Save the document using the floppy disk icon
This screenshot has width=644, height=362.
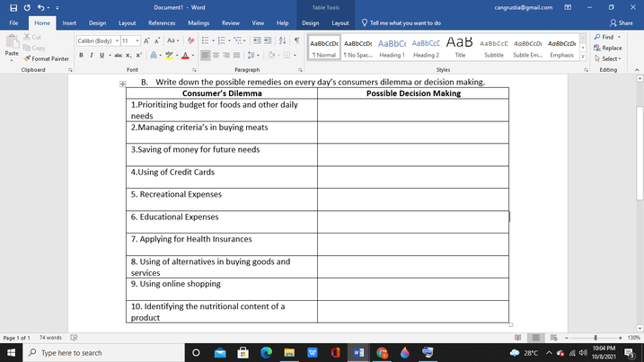13,7
